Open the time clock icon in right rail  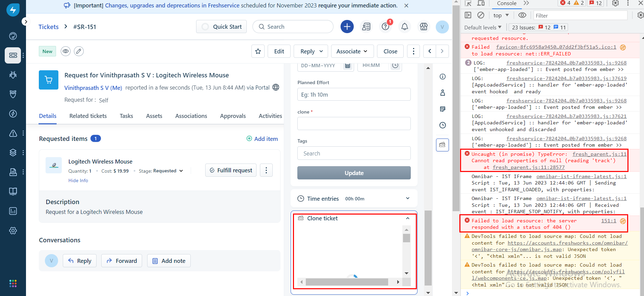pyautogui.click(x=442, y=125)
